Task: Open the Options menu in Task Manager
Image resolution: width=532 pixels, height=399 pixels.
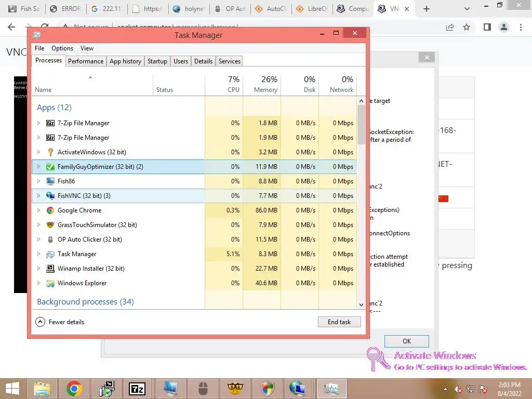Action: 62,48
